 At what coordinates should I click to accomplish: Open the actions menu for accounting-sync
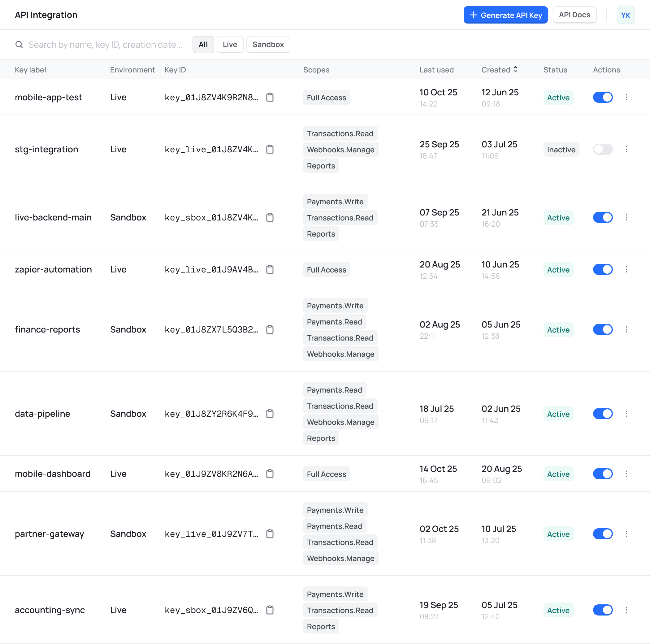(x=626, y=610)
